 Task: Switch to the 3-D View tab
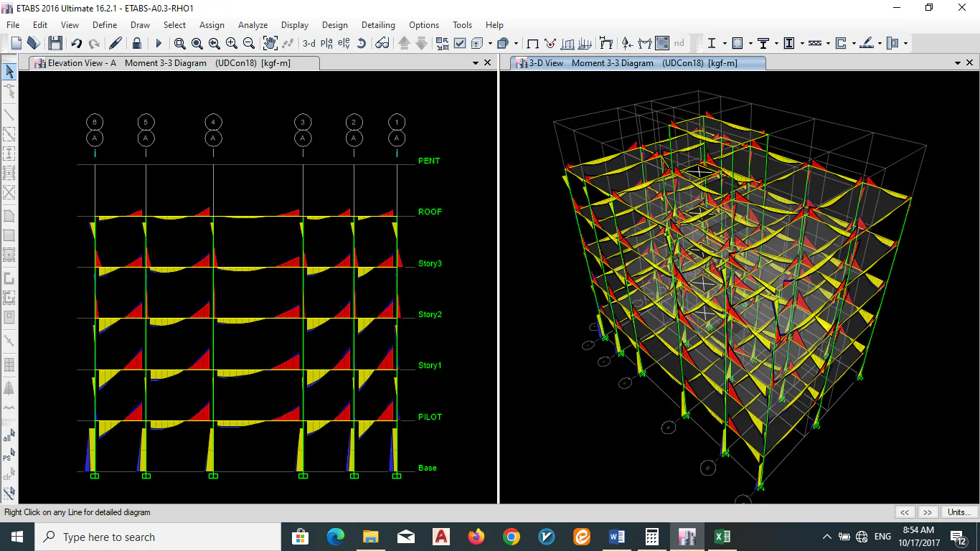pos(545,63)
